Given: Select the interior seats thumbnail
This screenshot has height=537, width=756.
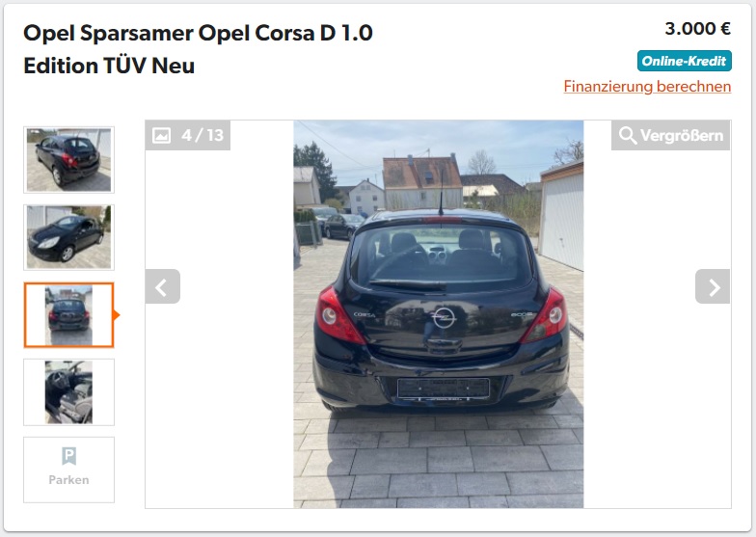Looking at the screenshot, I should pyautogui.click(x=69, y=392).
